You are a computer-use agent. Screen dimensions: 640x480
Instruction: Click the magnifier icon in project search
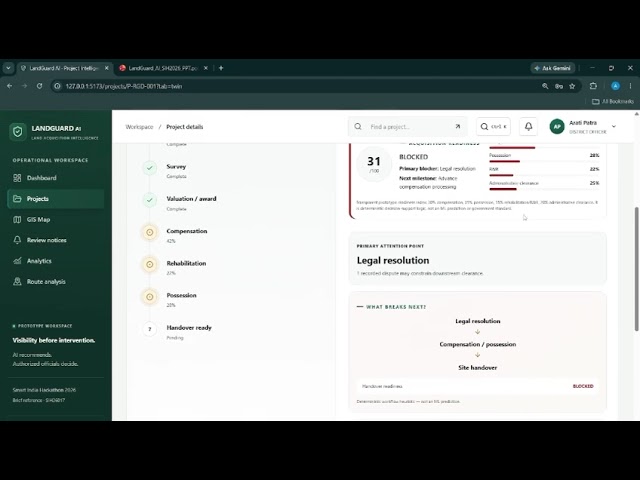click(x=358, y=127)
